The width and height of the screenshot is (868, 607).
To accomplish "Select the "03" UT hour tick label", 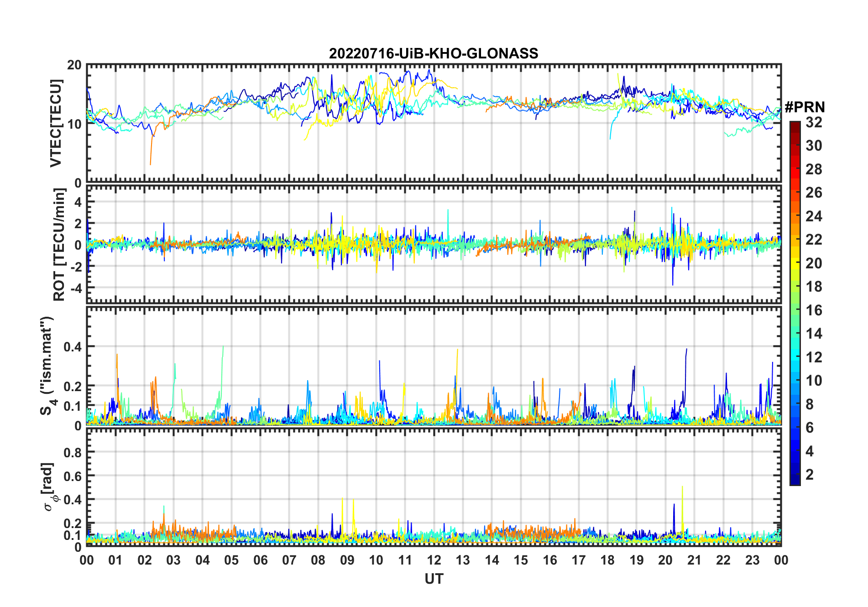I will point(173,560).
